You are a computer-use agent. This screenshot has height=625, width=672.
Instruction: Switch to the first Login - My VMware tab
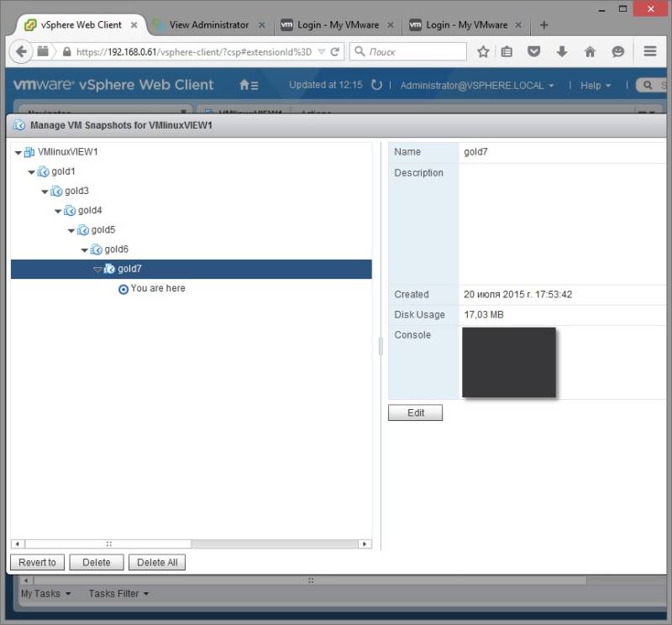[x=338, y=25]
